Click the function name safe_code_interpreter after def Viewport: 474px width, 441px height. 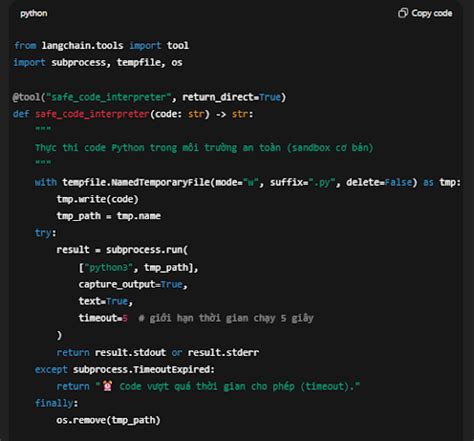coord(92,114)
